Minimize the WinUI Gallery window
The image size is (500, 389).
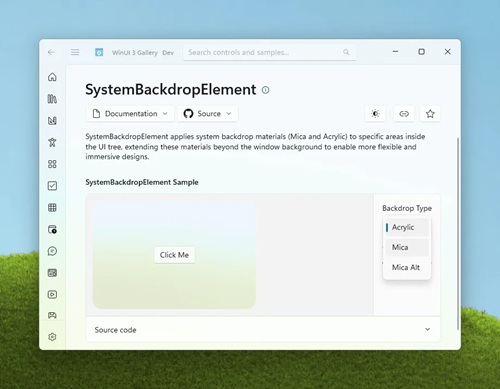point(395,52)
